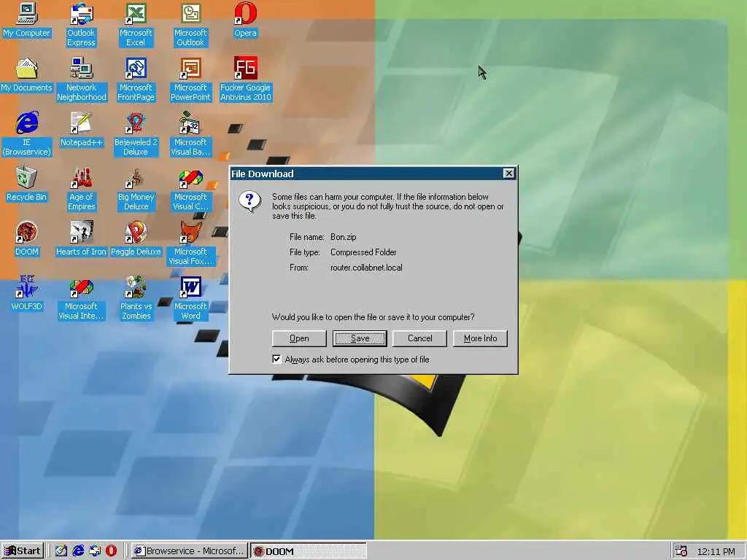Click Save in File Download dialog
Image resolution: width=747 pixels, height=560 pixels.
point(360,338)
